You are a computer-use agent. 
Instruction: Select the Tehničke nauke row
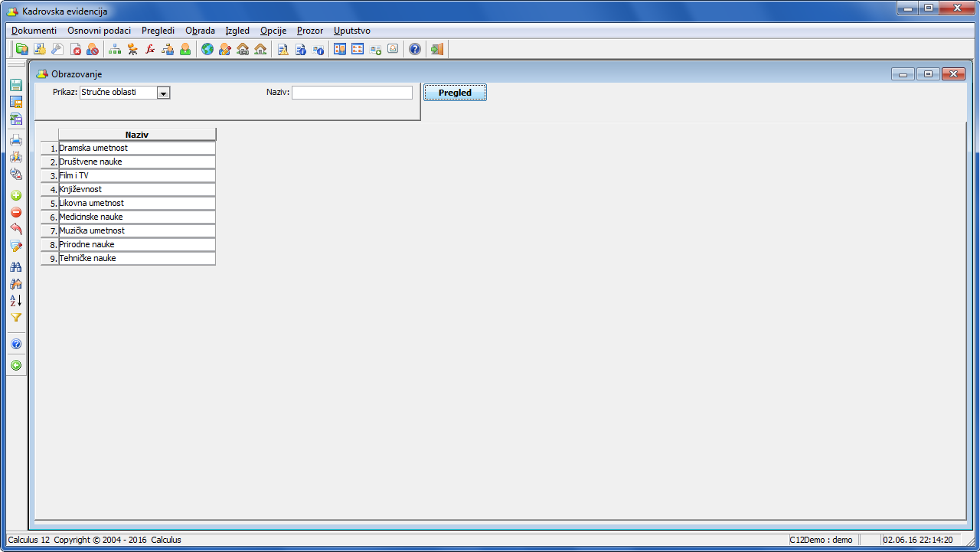137,258
